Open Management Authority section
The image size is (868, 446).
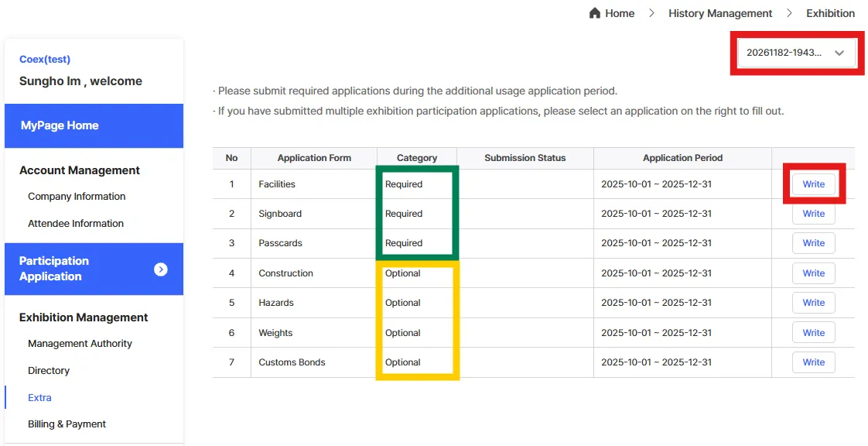[80, 344]
